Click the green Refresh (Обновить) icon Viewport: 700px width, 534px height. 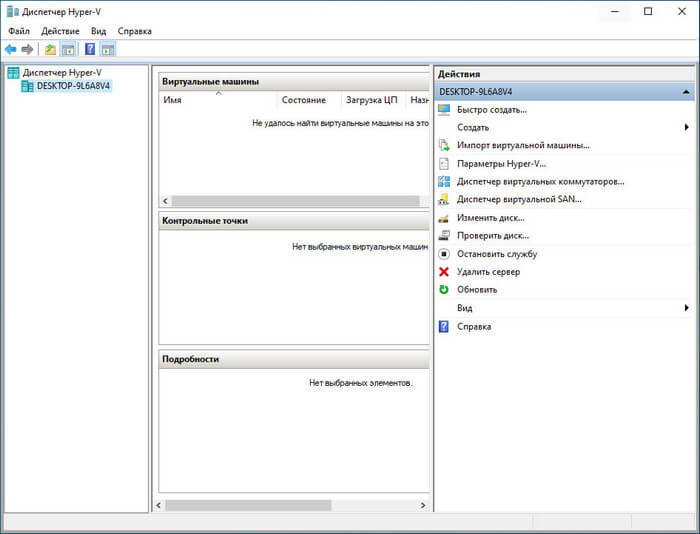point(444,290)
